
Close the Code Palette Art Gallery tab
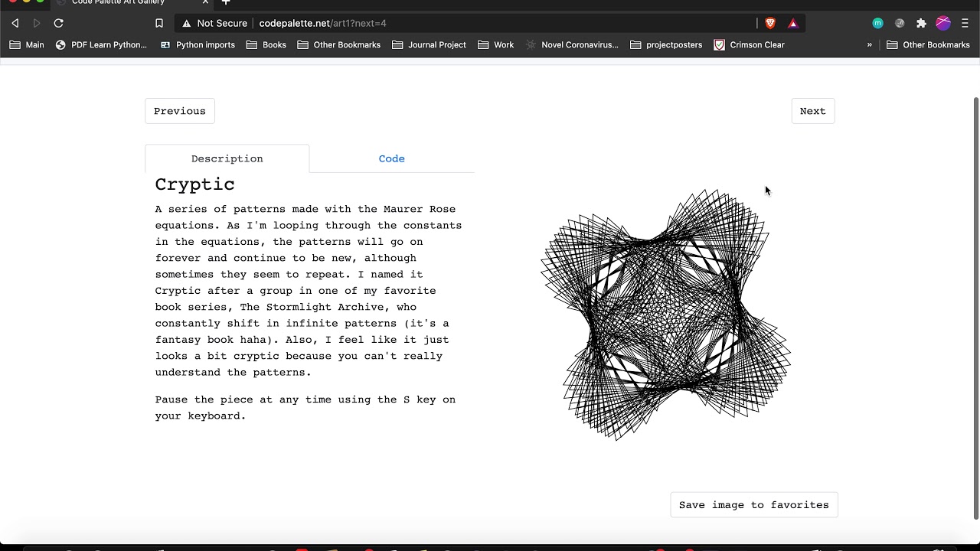point(205,2)
